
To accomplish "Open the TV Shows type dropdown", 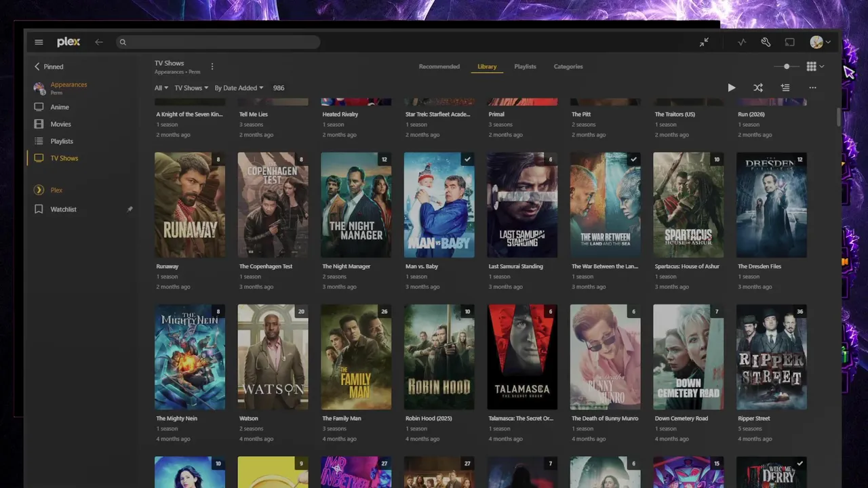I will coord(191,88).
